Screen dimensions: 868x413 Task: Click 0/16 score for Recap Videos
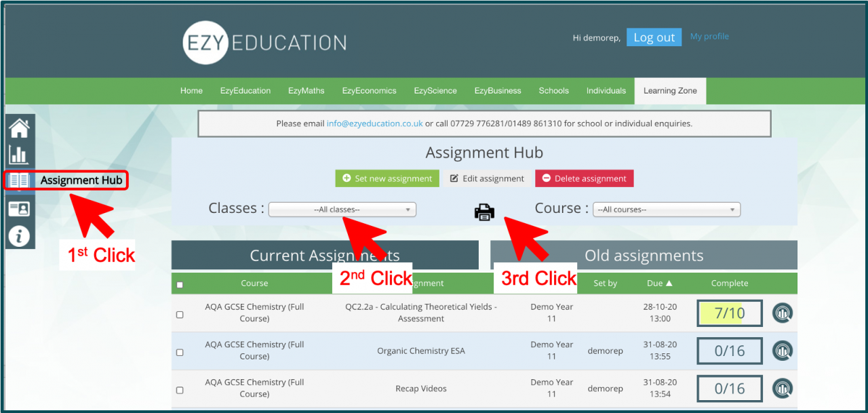pos(730,389)
